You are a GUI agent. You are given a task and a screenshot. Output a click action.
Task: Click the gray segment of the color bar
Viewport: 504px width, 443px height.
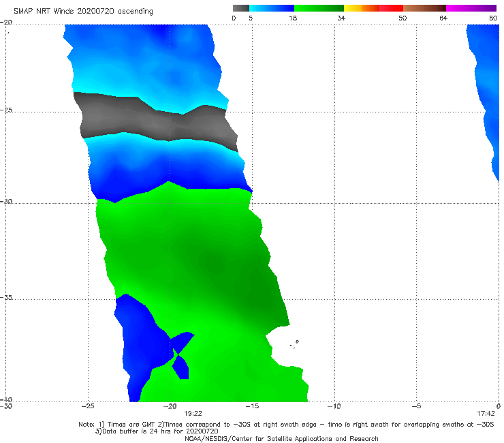point(241,8)
